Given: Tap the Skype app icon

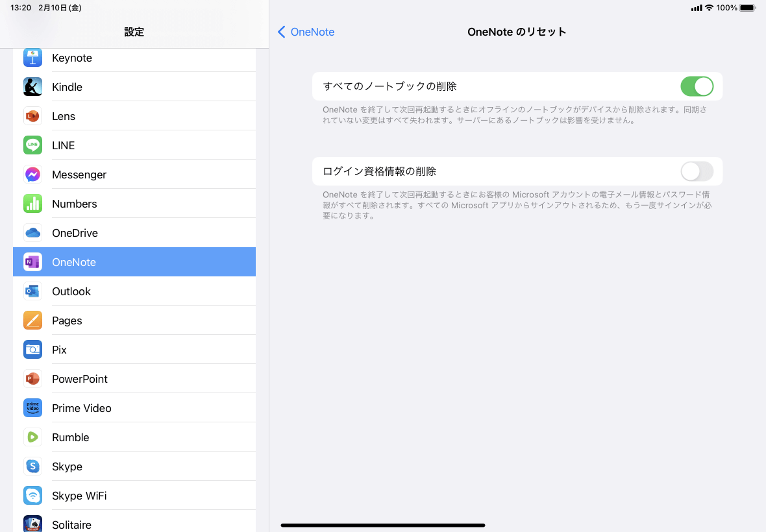Looking at the screenshot, I should click(32, 466).
